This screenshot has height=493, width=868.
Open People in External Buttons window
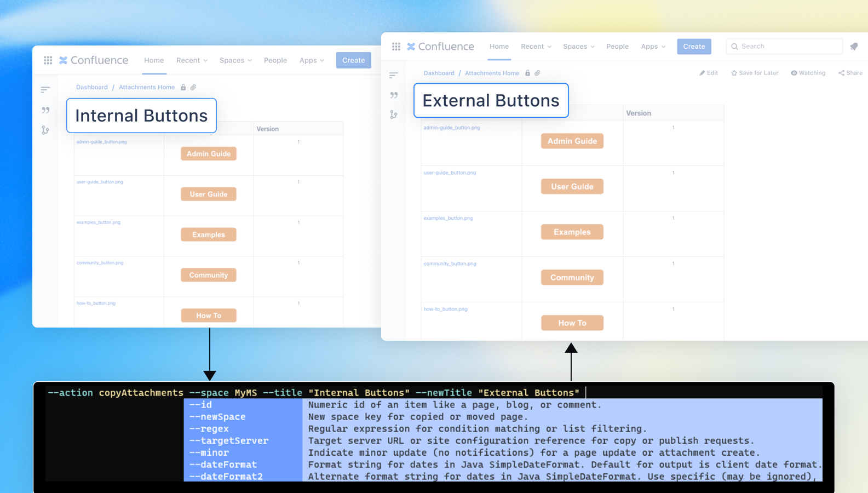[x=617, y=47]
